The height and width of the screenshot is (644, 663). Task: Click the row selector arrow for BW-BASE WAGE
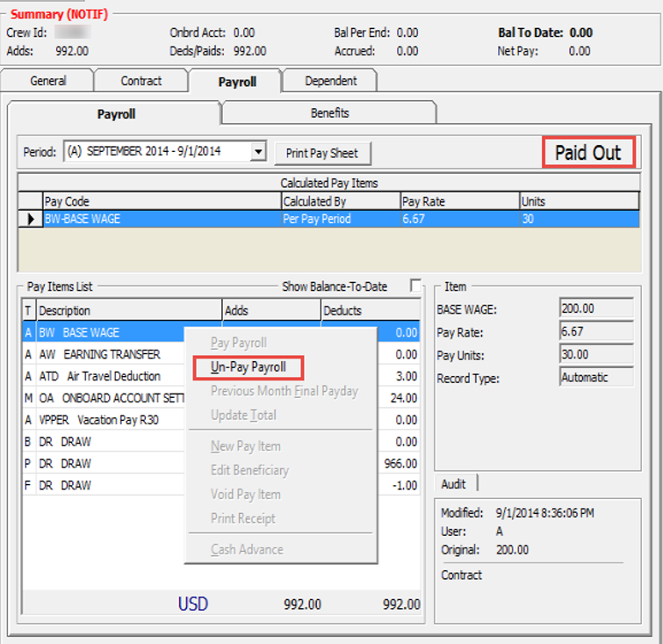click(31, 219)
